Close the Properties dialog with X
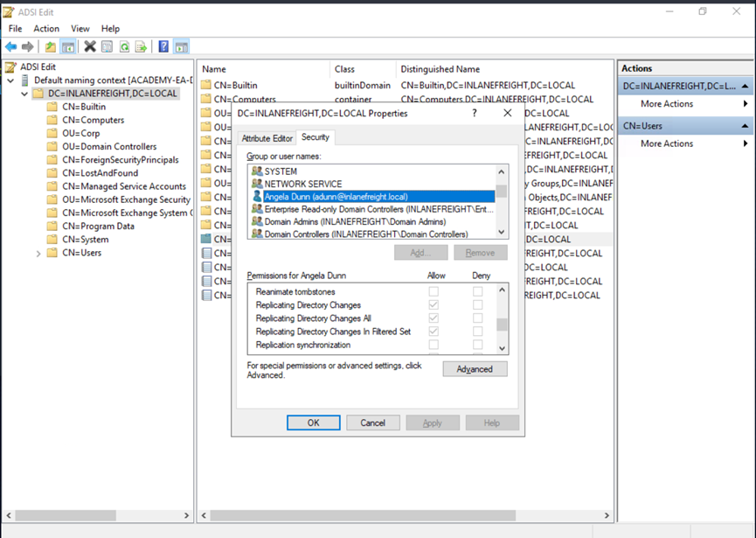Screen dimensions: 756x538 507,113
